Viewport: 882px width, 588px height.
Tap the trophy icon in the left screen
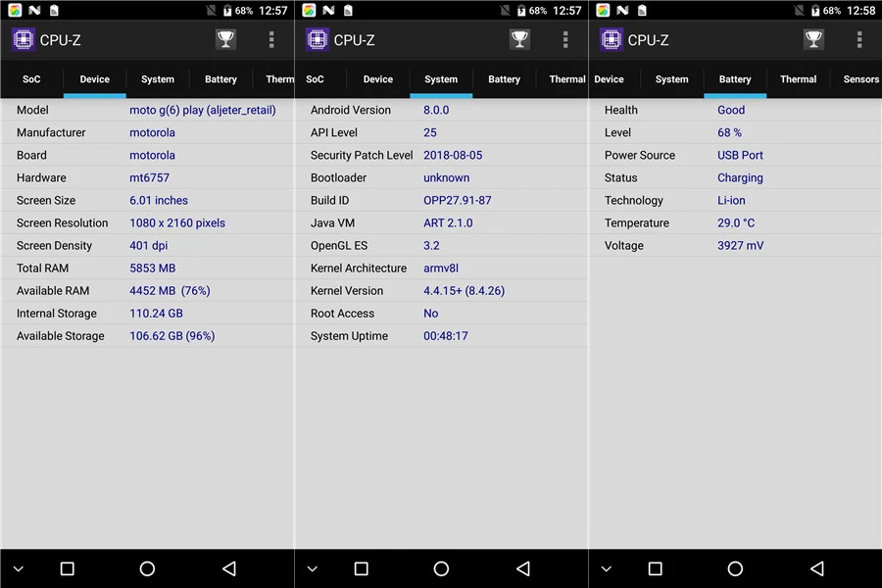click(x=225, y=39)
